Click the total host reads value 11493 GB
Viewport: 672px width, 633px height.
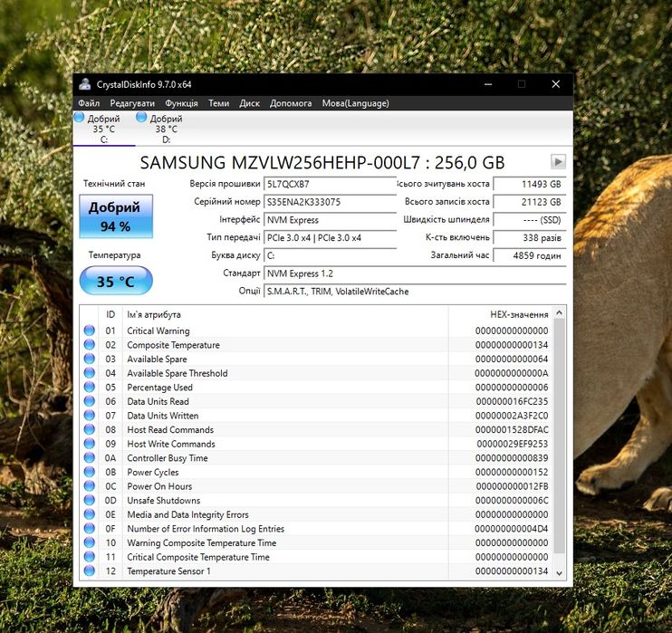[x=530, y=184]
